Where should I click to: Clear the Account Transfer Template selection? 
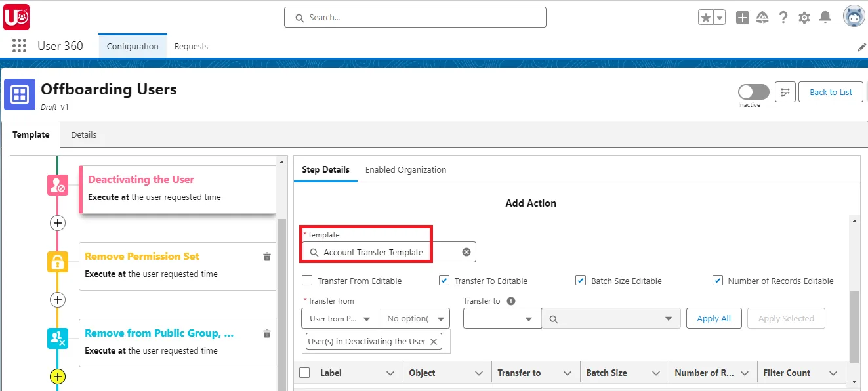click(466, 251)
